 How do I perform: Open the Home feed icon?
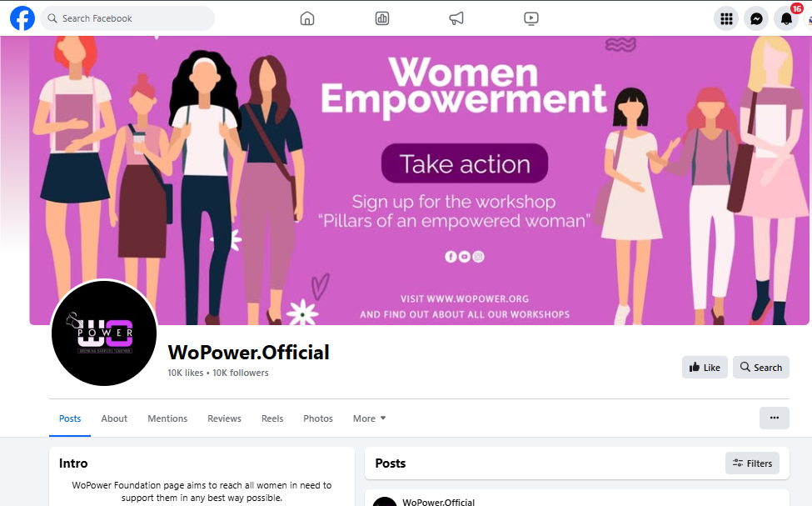pyautogui.click(x=307, y=18)
